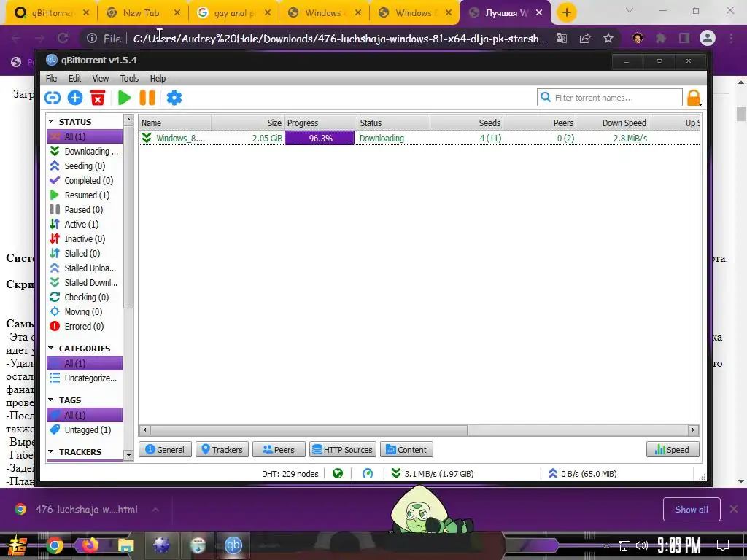
Task: Select the Active (1) filter
Action: click(85, 224)
